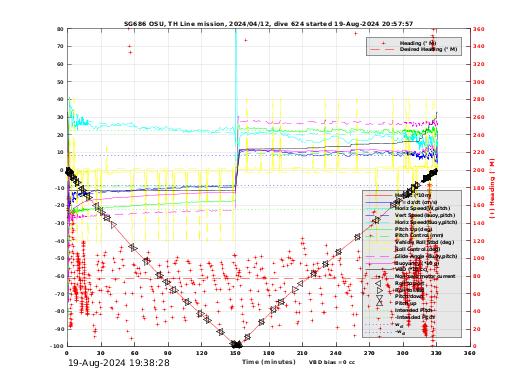Click the Intended Pitch legend entry
The height and width of the screenshot is (390, 520).
[414, 310]
